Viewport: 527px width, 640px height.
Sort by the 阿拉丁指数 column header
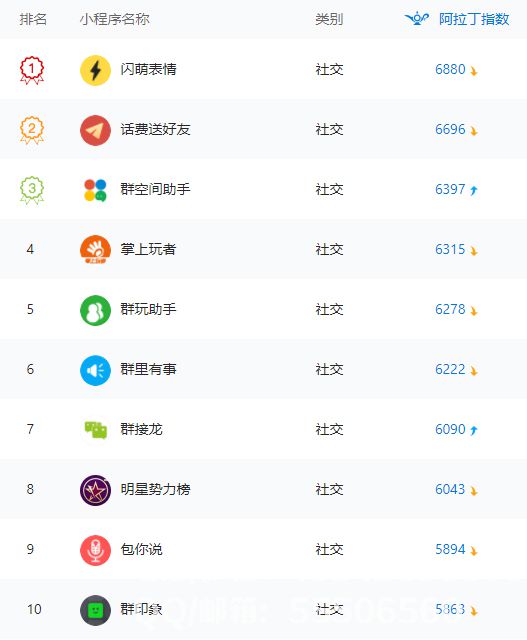(474, 19)
